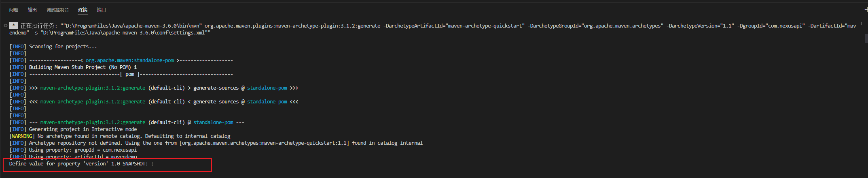This screenshot has width=868, height=178.
Task: Focus the 'version' property prompt line
Action: tap(82, 164)
